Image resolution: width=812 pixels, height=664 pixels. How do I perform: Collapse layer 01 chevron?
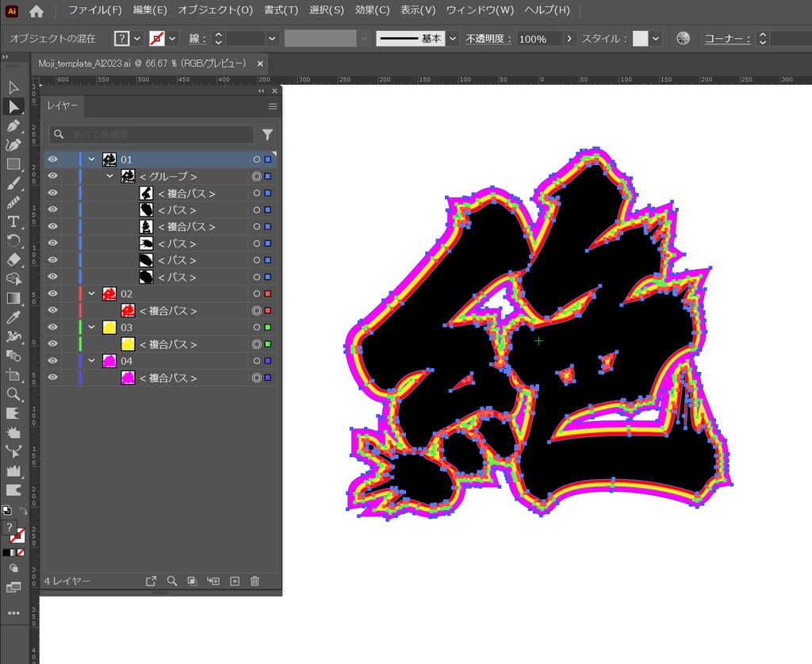92,159
